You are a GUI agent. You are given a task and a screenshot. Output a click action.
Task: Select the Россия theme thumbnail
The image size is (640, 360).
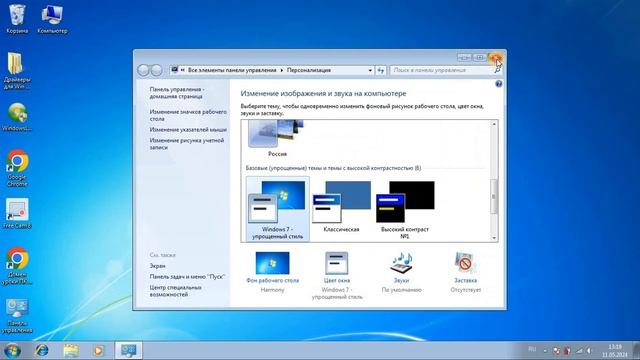click(277, 139)
